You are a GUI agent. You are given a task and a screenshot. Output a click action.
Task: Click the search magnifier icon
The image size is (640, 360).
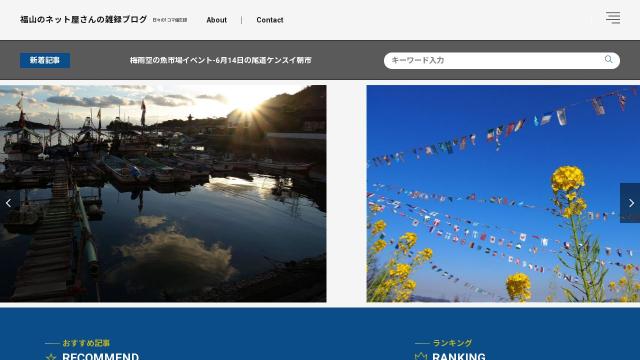[608, 60]
